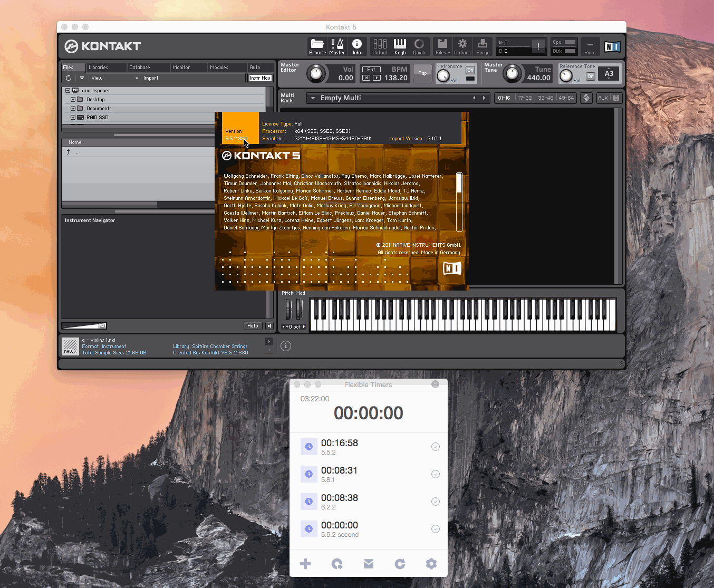Open the Browse panel in Kontakt toolbar
The height and width of the screenshot is (588, 714).
(317, 46)
